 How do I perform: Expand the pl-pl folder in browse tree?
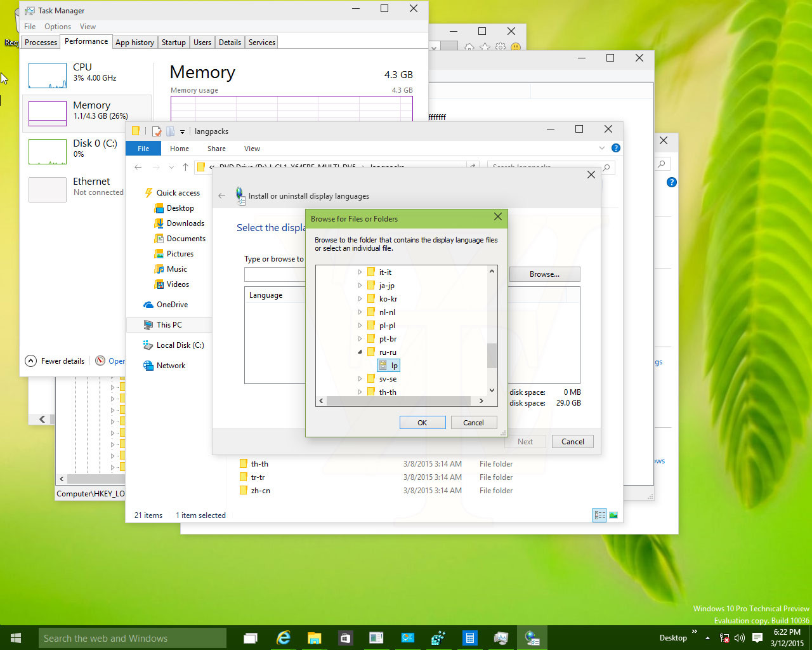[x=360, y=326]
